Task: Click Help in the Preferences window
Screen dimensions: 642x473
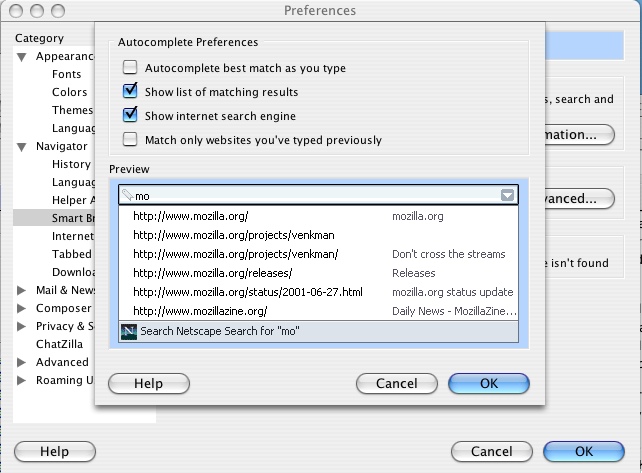Action: tap(55, 452)
